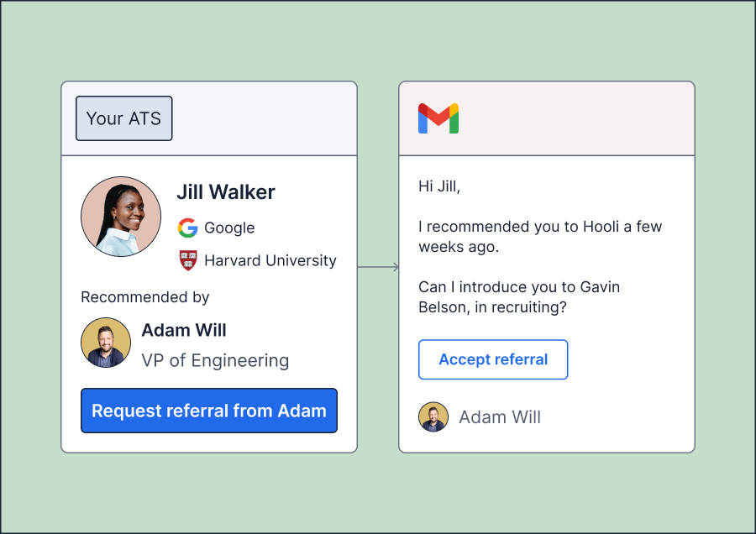Click the Harvard shield icon
756x534 pixels.
[187, 260]
